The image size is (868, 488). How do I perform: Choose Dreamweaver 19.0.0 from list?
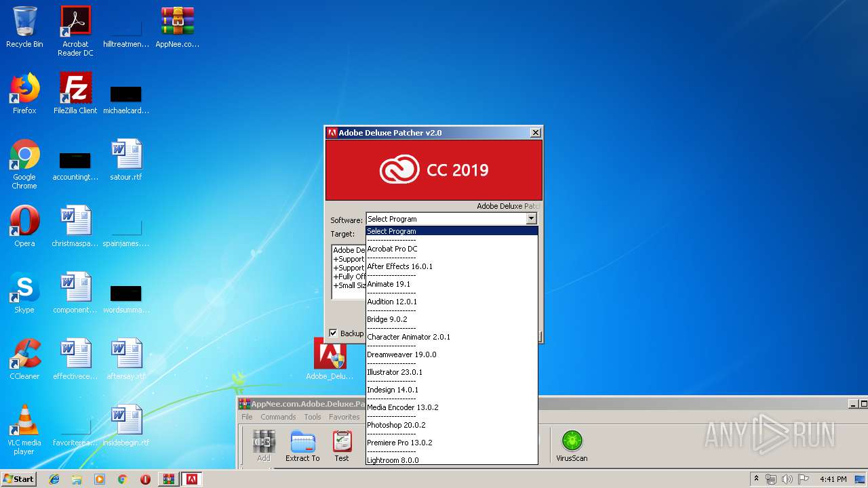(x=452, y=354)
